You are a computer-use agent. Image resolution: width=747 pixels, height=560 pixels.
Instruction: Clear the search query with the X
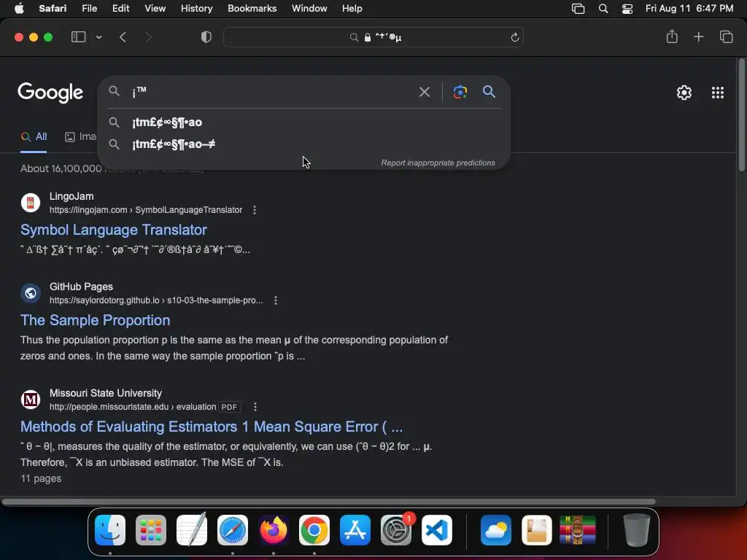click(424, 91)
